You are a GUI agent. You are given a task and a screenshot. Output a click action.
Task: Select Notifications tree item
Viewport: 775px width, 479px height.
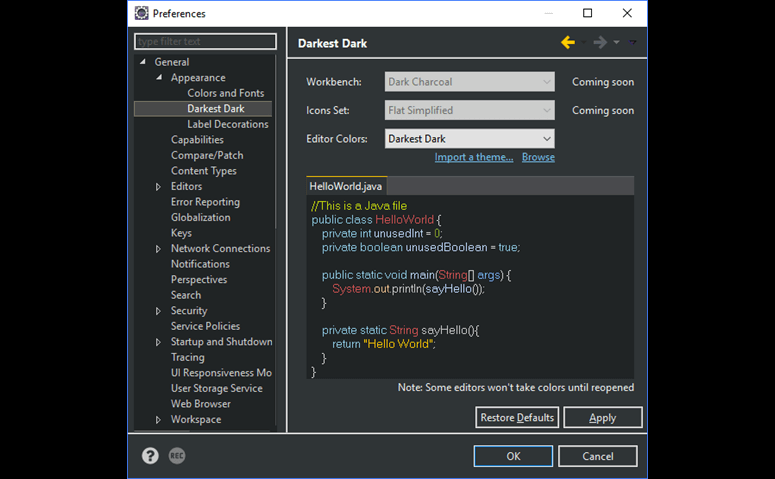click(200, 264)
